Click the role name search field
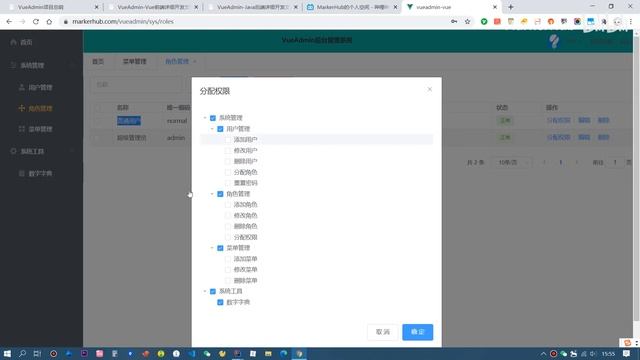 tap(136, 84)
